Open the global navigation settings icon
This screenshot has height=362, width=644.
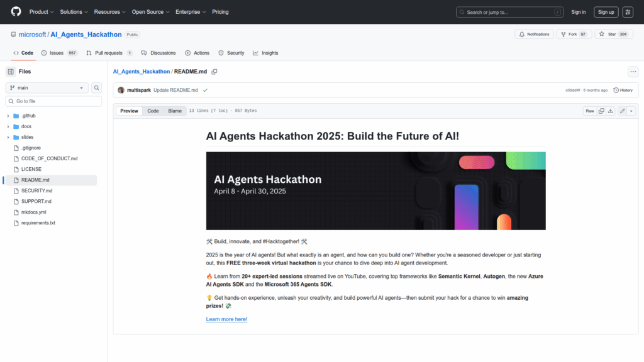coord(628,12)
